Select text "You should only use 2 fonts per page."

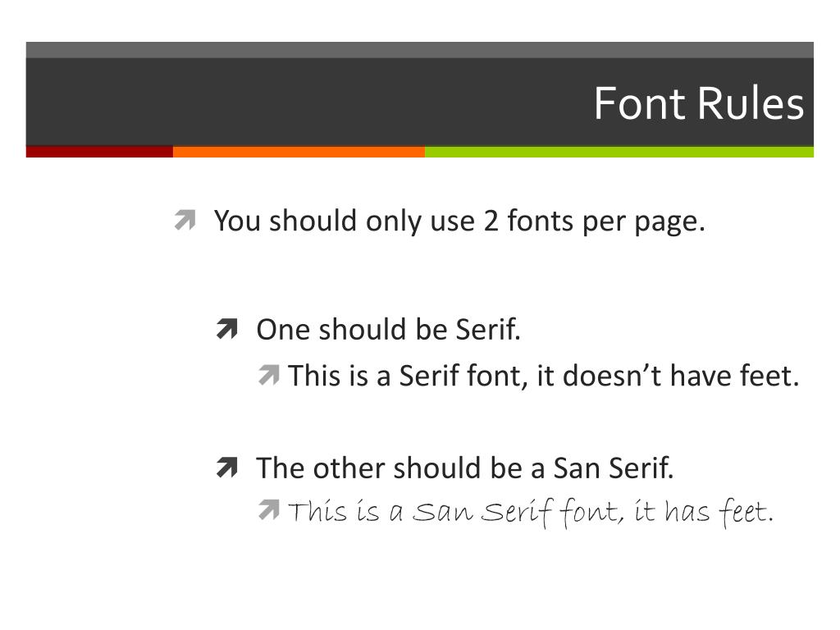pos(459,221)
